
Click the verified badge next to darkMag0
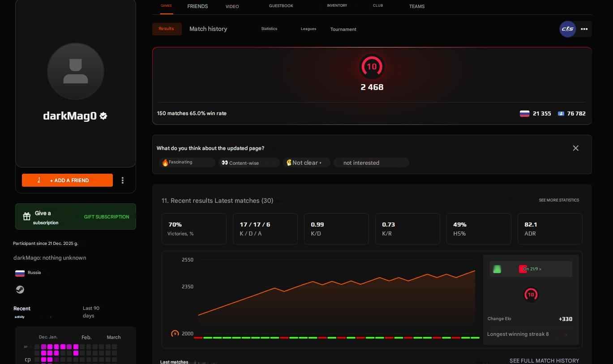[x=103, y=116]
